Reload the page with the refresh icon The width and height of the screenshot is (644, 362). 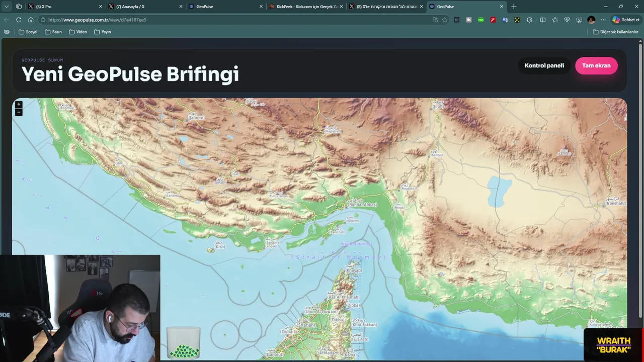[x=19, y=20]
